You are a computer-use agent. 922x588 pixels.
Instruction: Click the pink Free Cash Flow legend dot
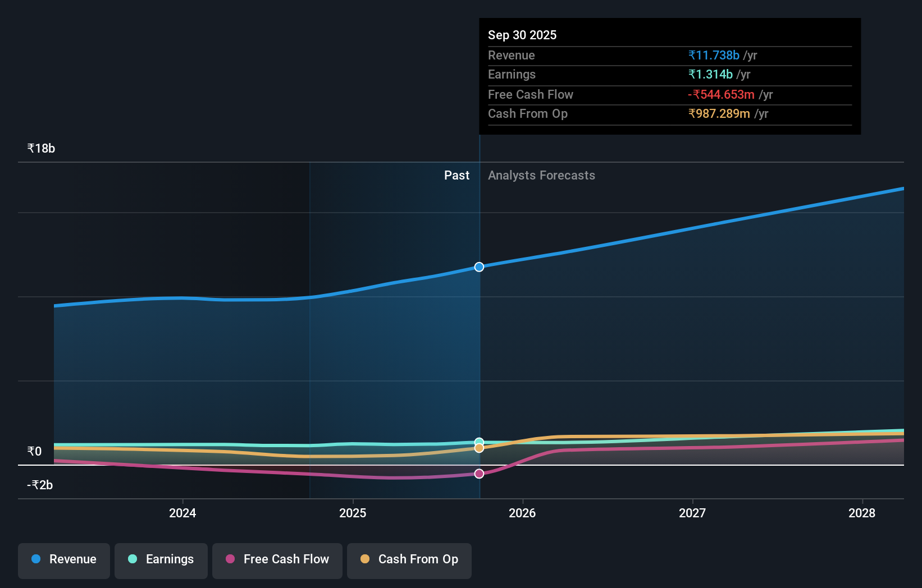click(229, 559)
